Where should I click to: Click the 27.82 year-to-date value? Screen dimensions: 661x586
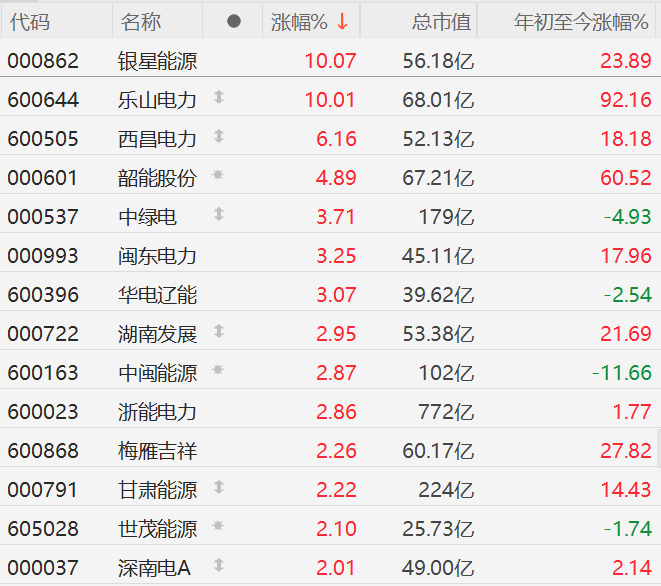[x=626, y=451]
